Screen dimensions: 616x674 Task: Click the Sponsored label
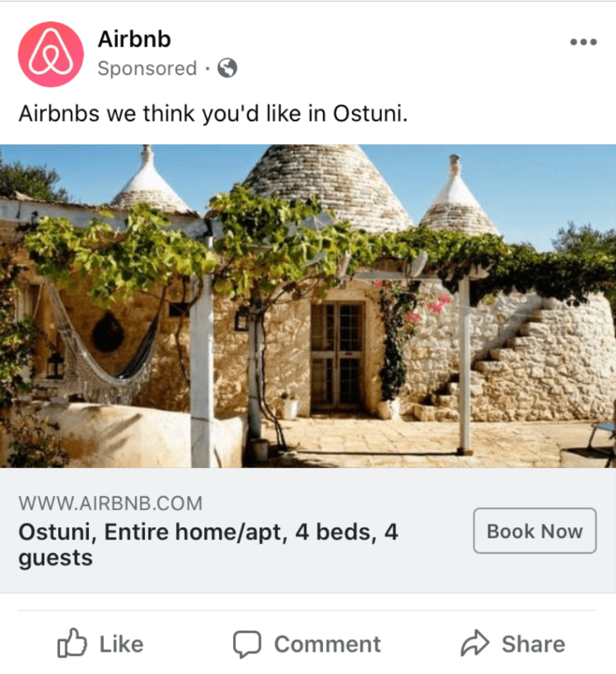pyautogui.click(x=147, y=68)
